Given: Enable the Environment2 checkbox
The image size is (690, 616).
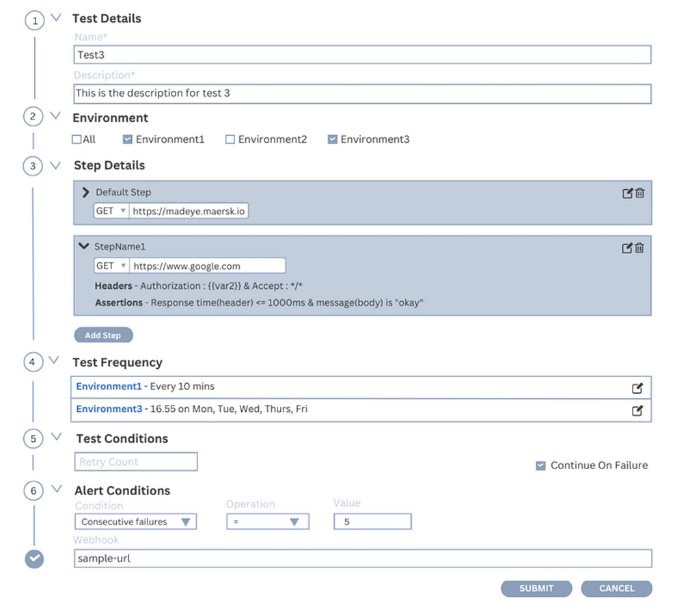Looking at the screenshot, I should click(230, 140).
